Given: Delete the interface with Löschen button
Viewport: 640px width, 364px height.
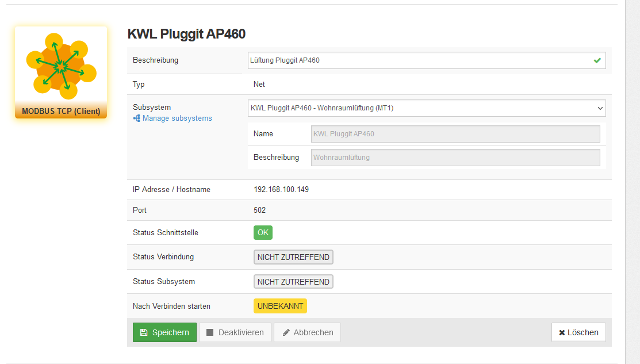Looking at the screenshot, I should coord(578,332).
